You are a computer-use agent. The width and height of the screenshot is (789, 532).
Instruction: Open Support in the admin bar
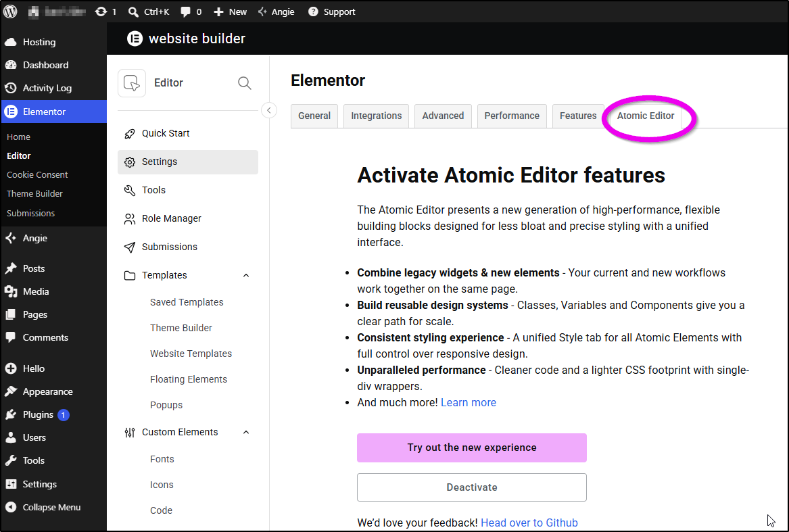[x=331, y=11]
